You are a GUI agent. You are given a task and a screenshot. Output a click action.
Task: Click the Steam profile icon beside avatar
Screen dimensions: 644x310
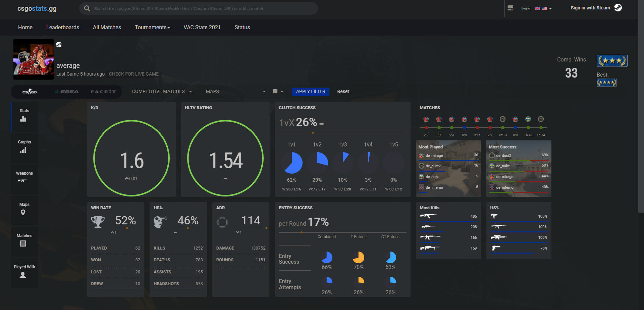coord(59,45)
